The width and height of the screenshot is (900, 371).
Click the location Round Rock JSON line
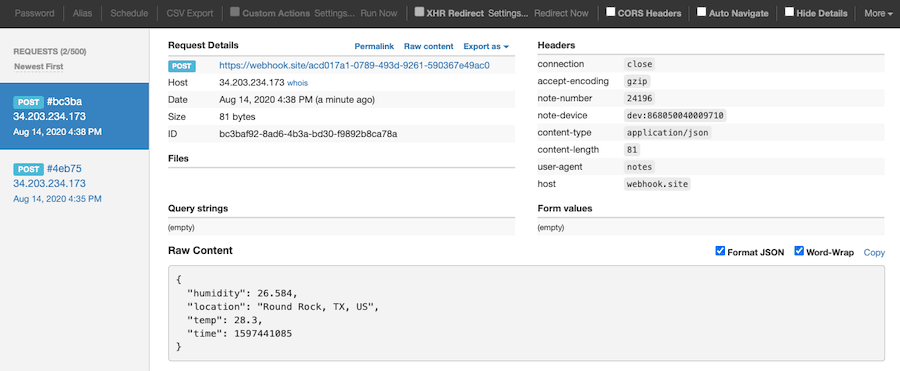[x=284, y=307]
